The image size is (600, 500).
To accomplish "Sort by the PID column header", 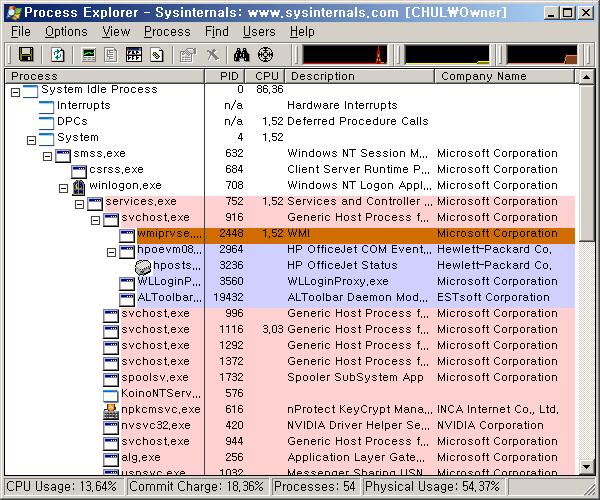I will (225, 76).
